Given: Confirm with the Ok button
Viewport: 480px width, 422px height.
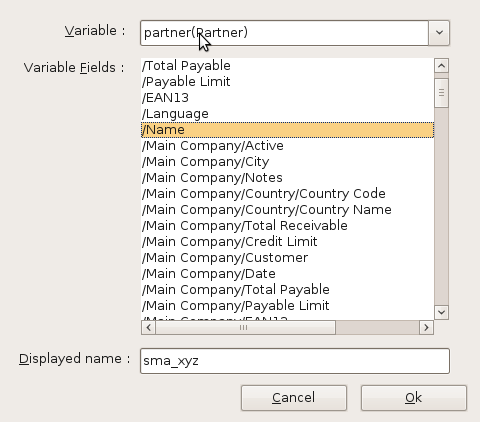Looking at the screenshot, I should [414, 398].
